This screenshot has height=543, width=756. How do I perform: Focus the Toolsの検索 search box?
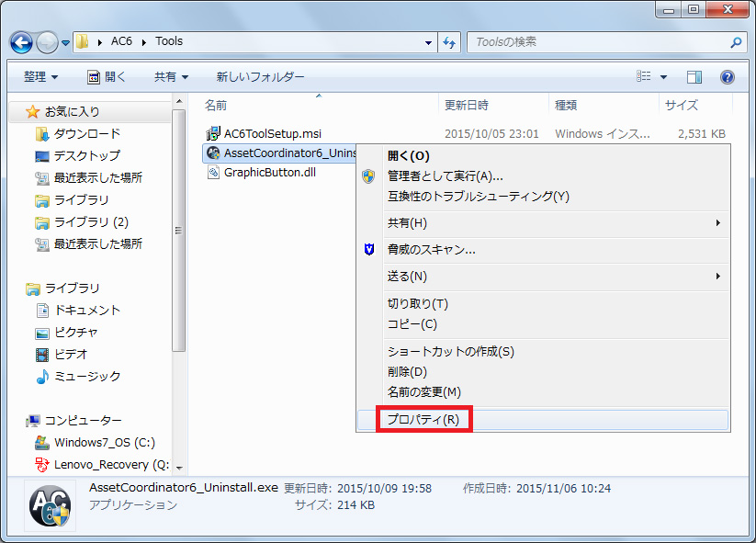pyautogui.click(x=598, y=42)
